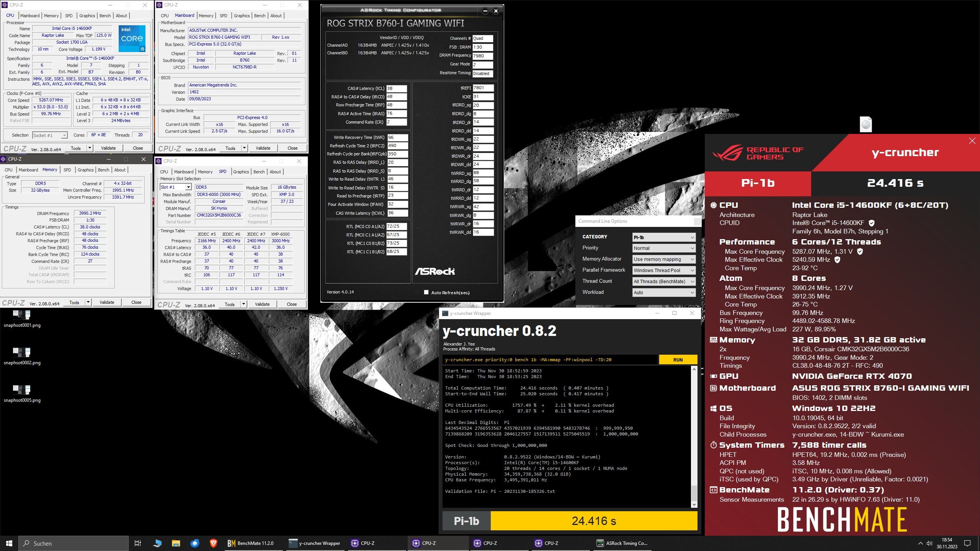The image size is (980, 551).
Task: Click the Windows search box Suchen
Action: pos(73,543)
